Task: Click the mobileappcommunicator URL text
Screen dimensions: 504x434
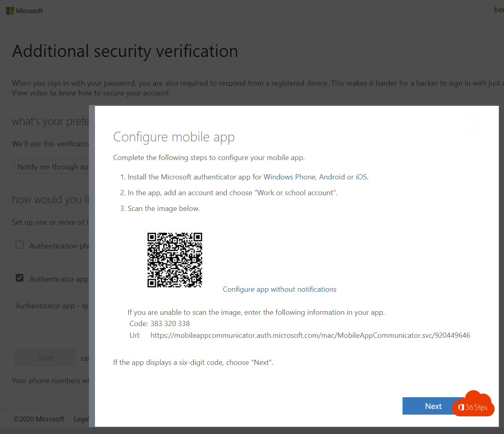Action: tap(310, 335)
